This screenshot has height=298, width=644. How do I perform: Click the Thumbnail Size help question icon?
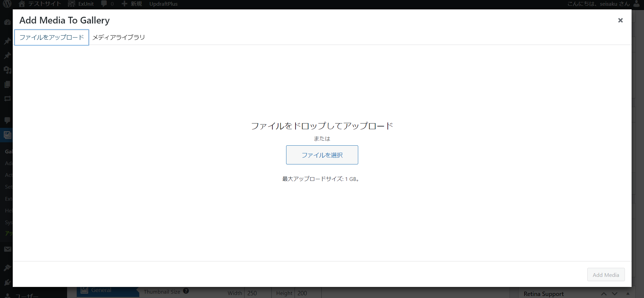point(186,291)
